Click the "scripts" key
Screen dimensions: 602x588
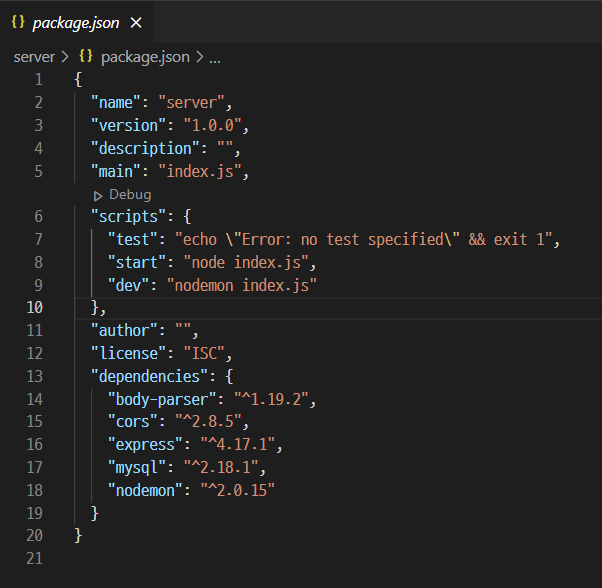point(129,216)
